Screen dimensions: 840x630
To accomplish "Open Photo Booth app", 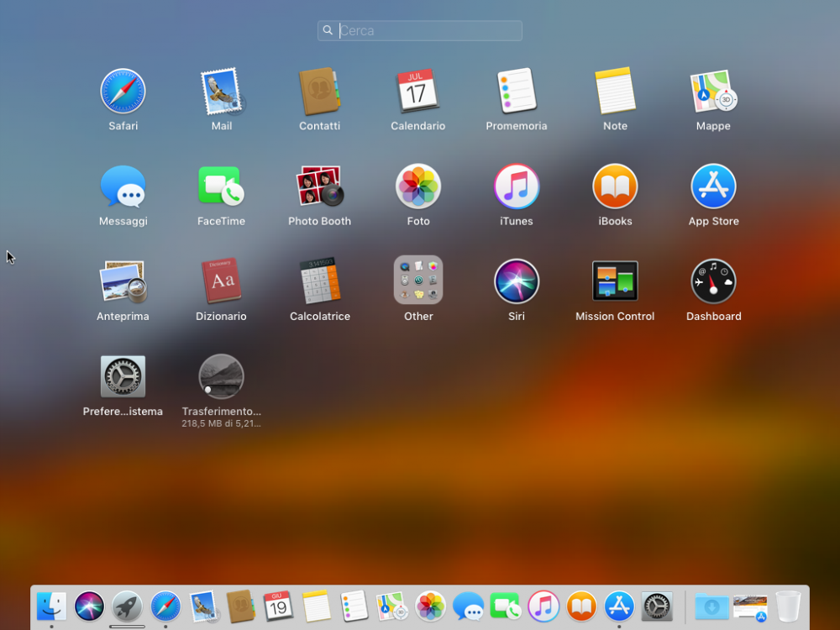I will tap(319, 186).
